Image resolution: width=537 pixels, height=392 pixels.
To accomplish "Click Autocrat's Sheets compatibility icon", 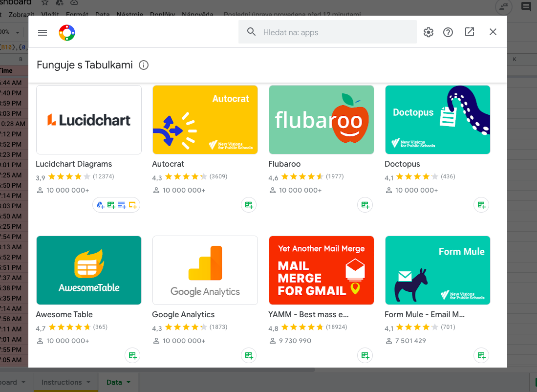I will pyautogui.click(x=249, y=205).
